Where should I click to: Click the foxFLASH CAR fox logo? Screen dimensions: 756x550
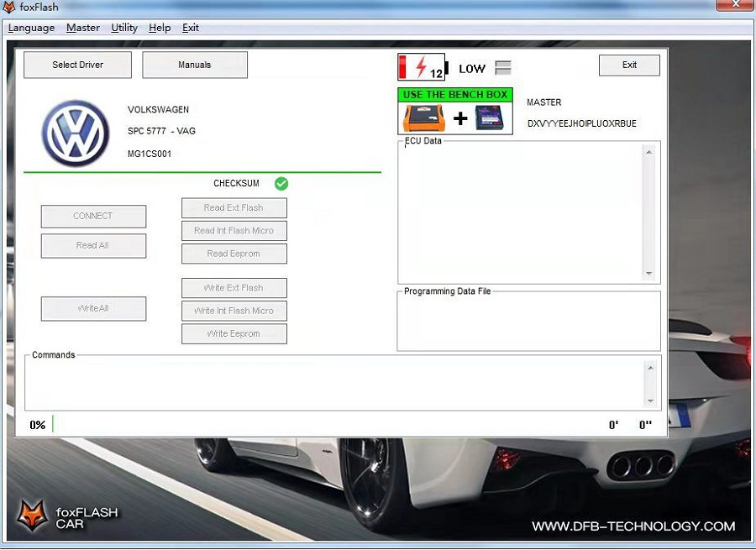[32, 516]
